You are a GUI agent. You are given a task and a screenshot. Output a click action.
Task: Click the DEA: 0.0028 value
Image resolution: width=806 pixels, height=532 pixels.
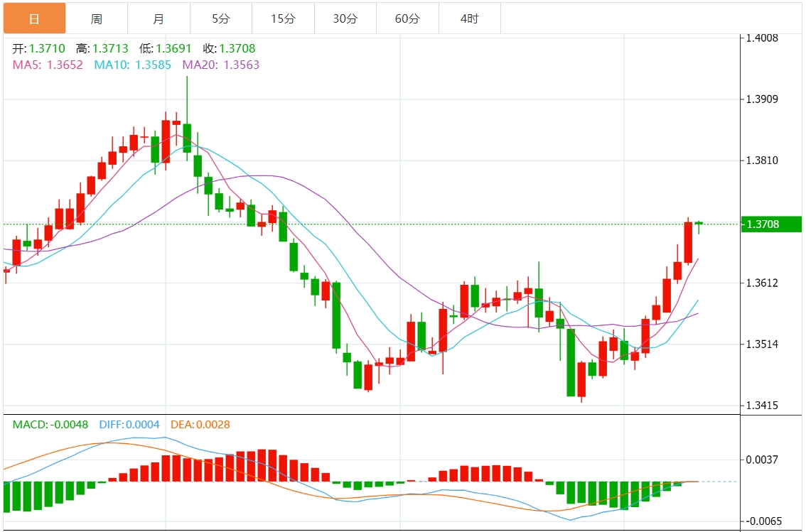tap(200, 425)
